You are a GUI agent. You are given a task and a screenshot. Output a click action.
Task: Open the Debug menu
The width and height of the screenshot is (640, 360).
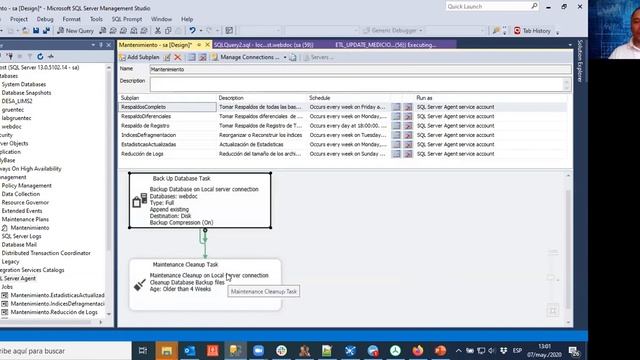[45, 19]
